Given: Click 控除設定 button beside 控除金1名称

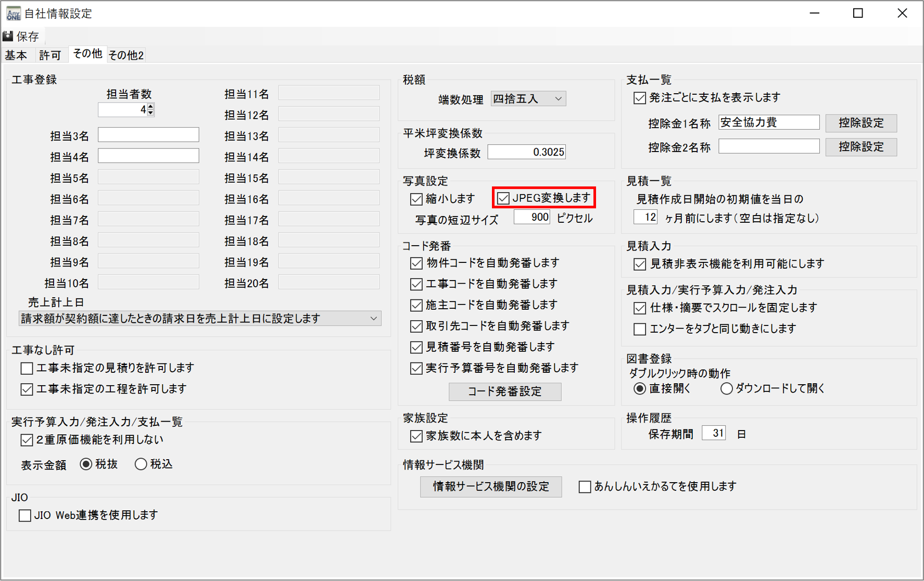Looking at the screenshot, I should click(861, 123).
